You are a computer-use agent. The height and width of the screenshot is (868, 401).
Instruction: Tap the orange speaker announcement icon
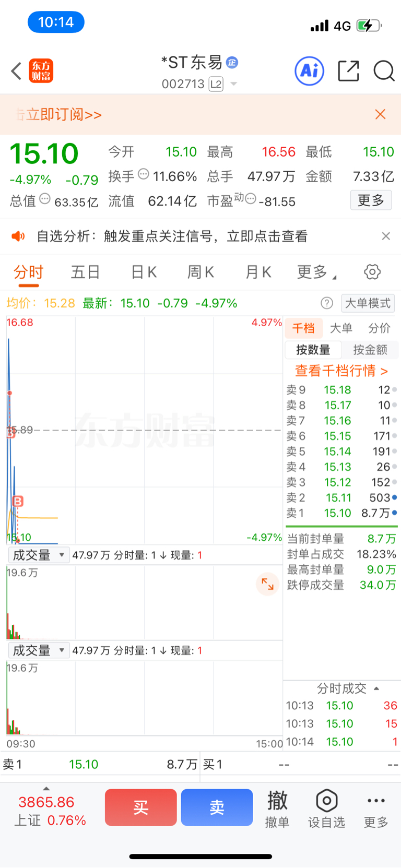click(x=18, y=236)
